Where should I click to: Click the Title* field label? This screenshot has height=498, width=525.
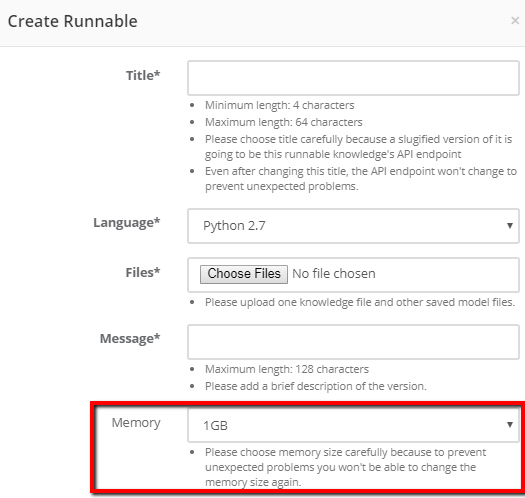[143, 75]
